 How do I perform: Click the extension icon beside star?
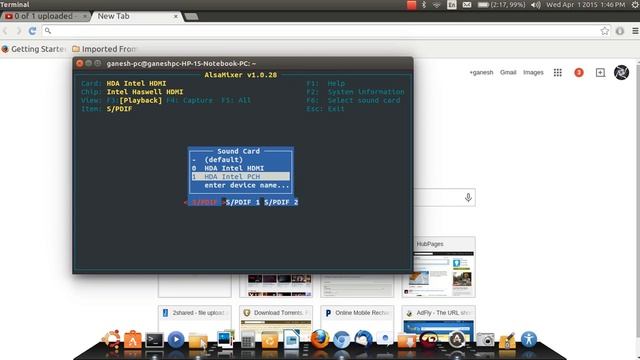click(620, 31)
